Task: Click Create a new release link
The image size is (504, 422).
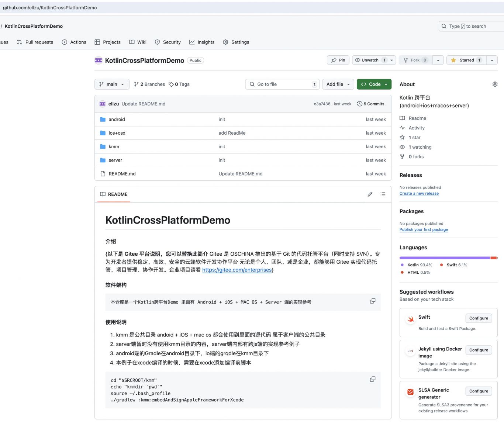Action: pos(419,193)
